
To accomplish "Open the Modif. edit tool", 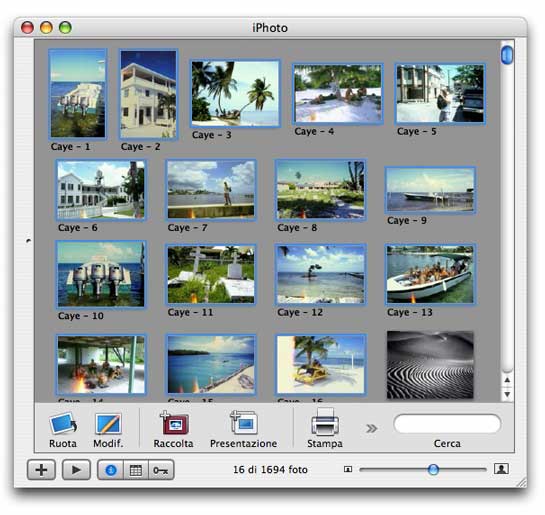I will pyautogui.click(x=108, y=423).
